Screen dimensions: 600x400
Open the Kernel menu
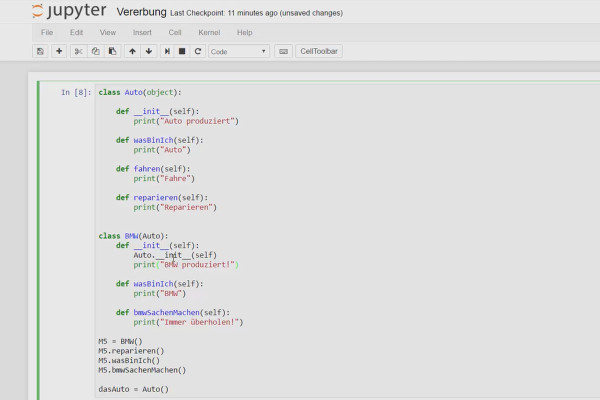(x=209, y=33)
